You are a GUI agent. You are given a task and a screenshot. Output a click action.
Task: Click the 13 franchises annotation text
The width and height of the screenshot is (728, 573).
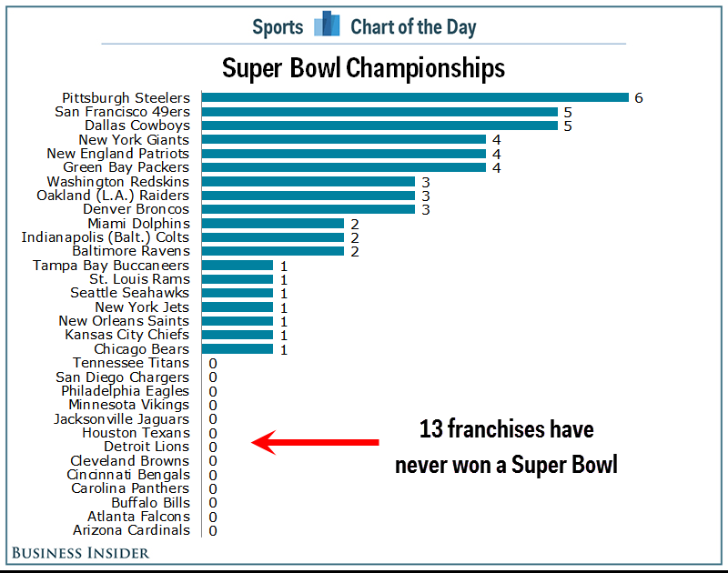506,447
